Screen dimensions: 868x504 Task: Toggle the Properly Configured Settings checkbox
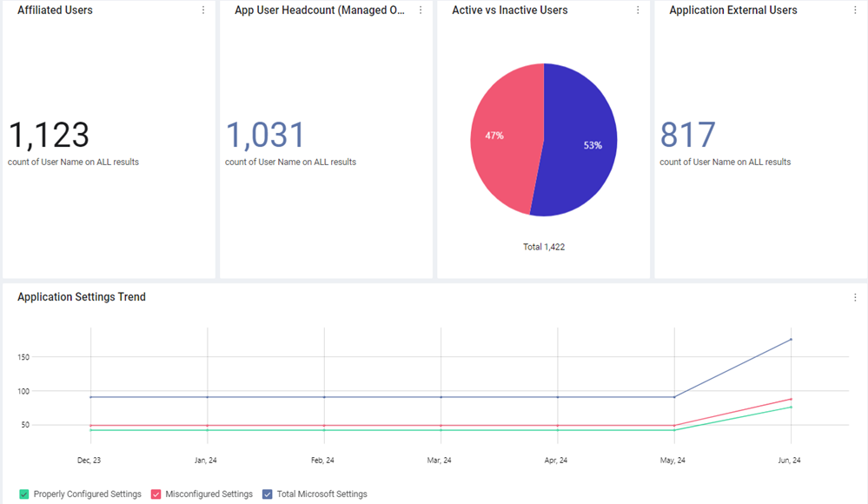click(x=23, y=494)
